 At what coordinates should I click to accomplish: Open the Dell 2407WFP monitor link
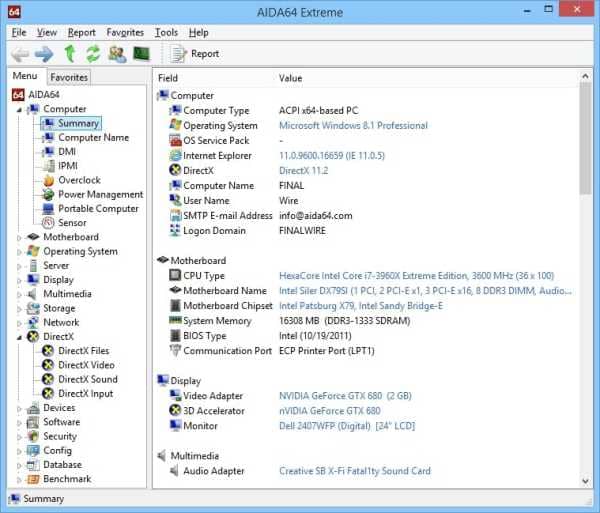click(347, 426)
